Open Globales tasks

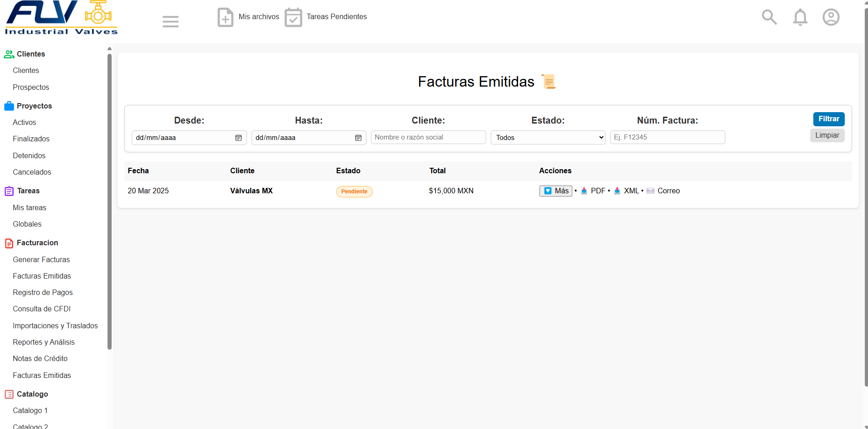(x=27, y=224)
